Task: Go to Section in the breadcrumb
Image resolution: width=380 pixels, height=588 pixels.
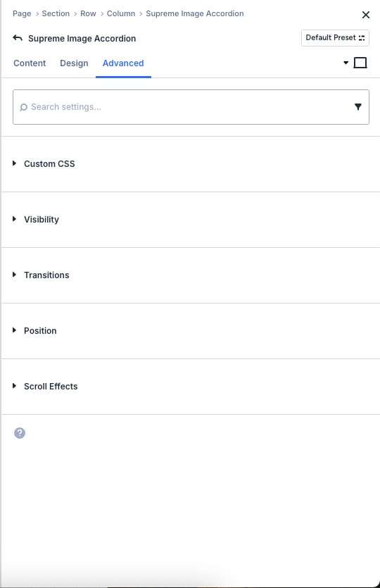Action: point(56,13)
